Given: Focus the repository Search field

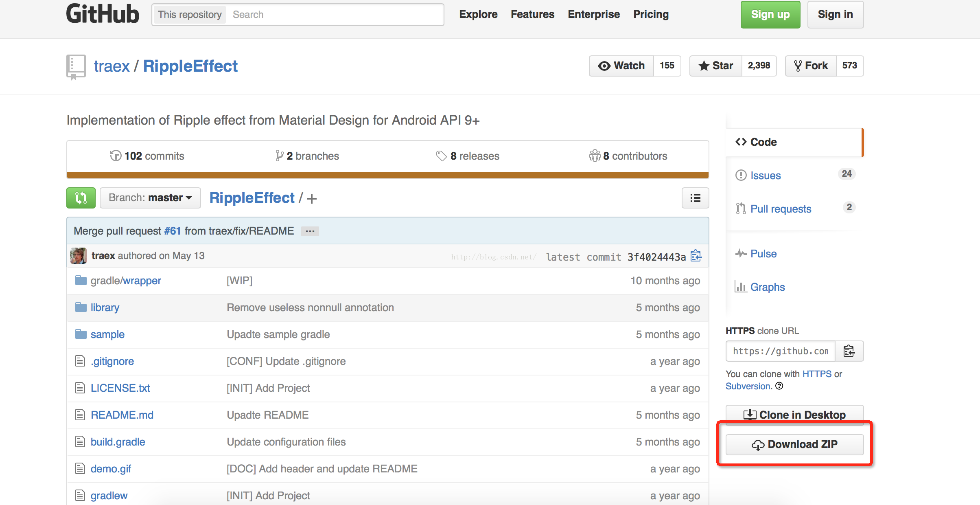Looking at the screenshot, I should click(x=335, y=15).
